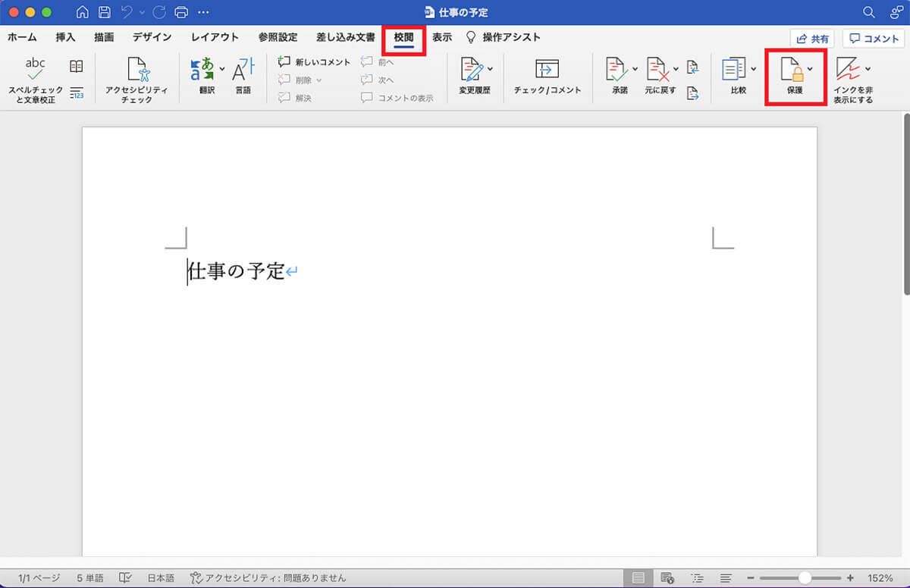This screenshot has height=588, width=910.
Task: Print the document using printer icon
Action: tap(180, 12)
